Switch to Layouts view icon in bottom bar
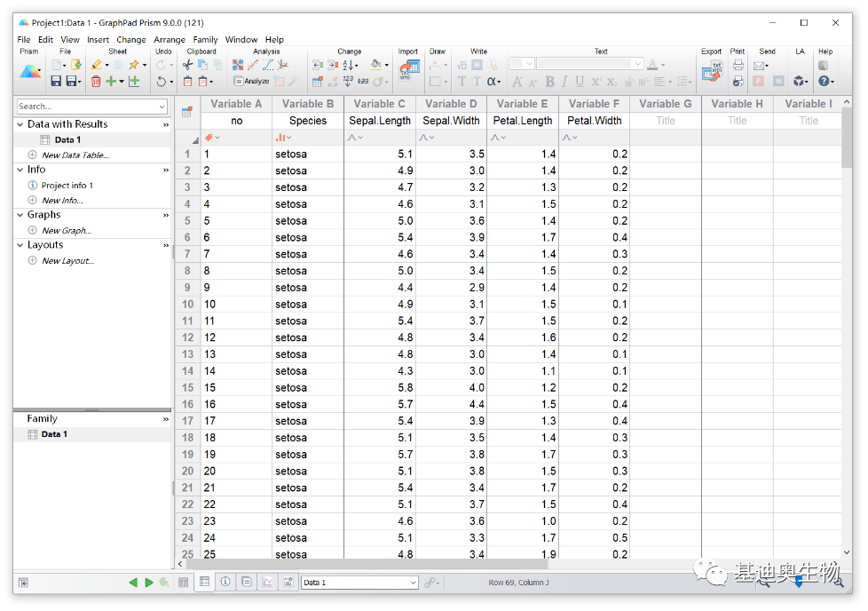Screen dimensions: 868x611 288,582
